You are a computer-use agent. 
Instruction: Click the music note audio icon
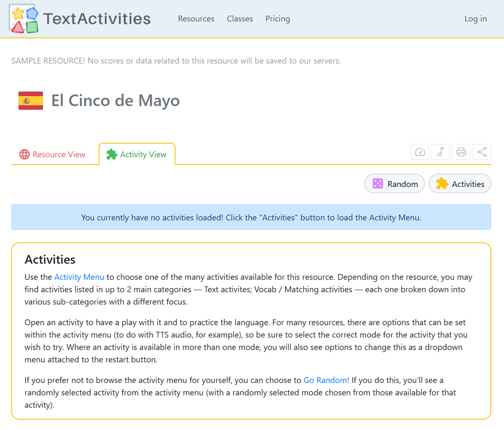pos(440,152)
